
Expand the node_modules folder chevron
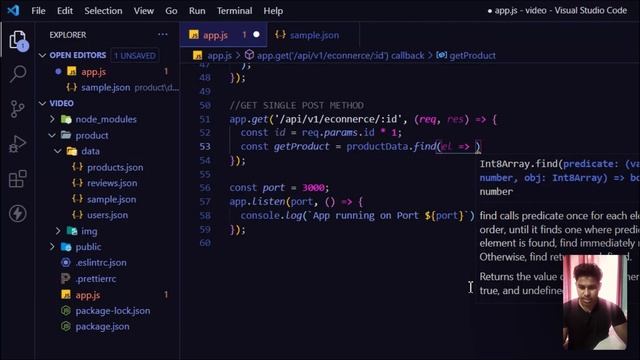coord(52,119)
